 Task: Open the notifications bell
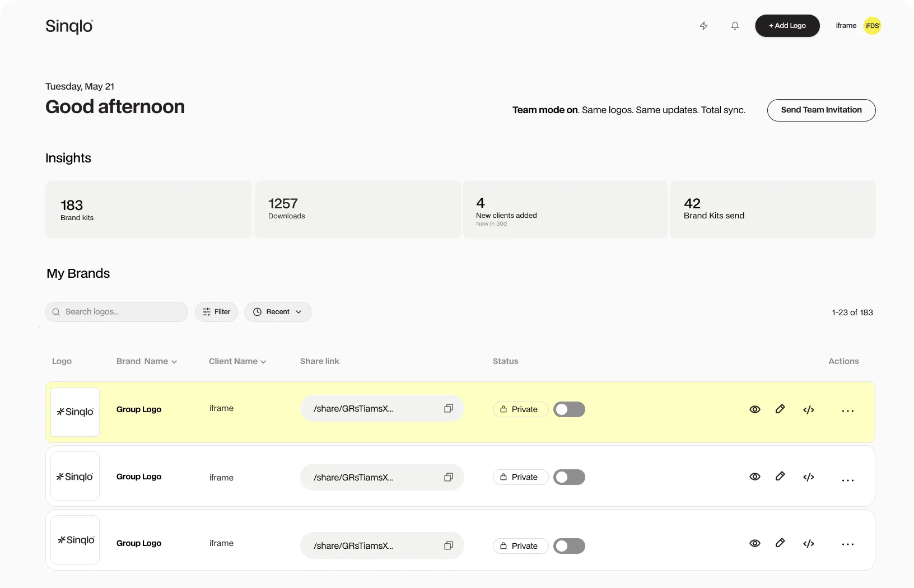735,26
